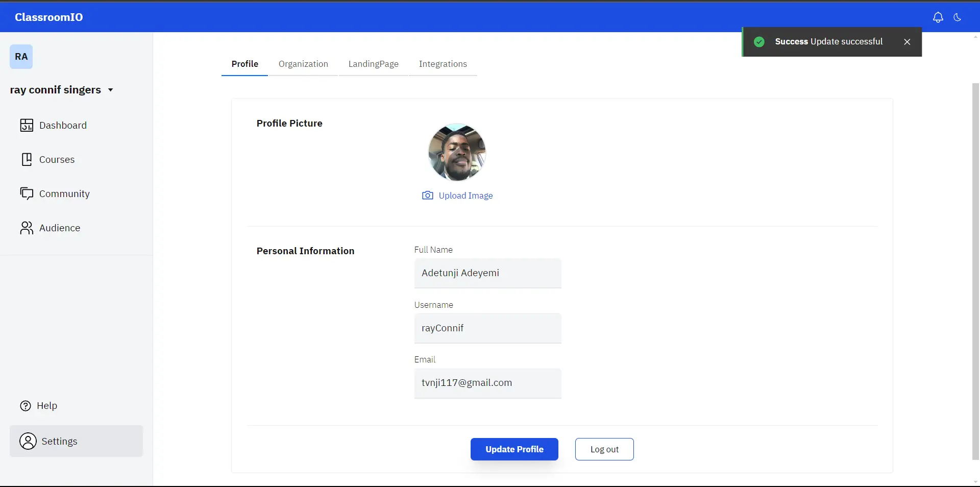The width and height of the screenshot is (980, 487).
Task: Click the Settings user icon
Action: pyautogui.click(x=28, y=441)
